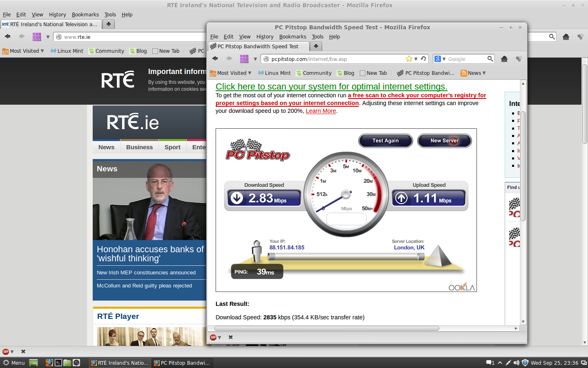This screenshot has height=368, width=588.
Task: Open the Bookmarks menu
Action: [293, 37]
